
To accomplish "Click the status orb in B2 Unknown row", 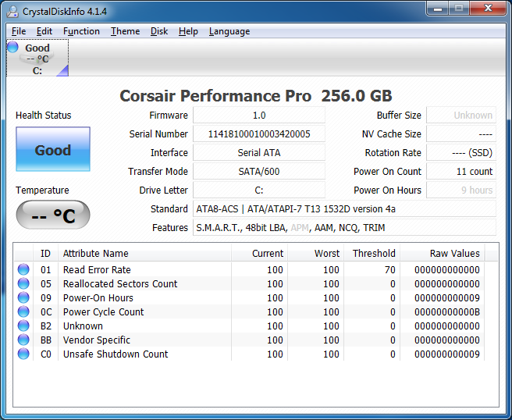I will point(23,326).
